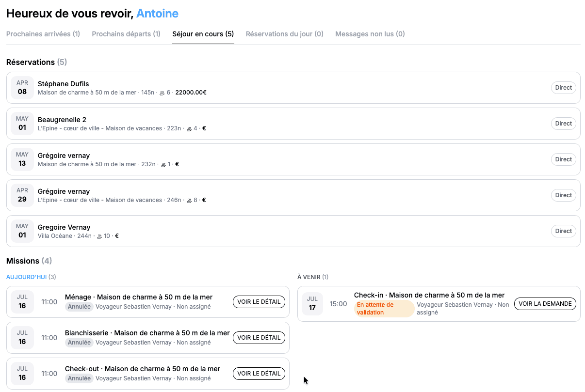
Task: Click the Réservations (5) heading
Action: 36,62
